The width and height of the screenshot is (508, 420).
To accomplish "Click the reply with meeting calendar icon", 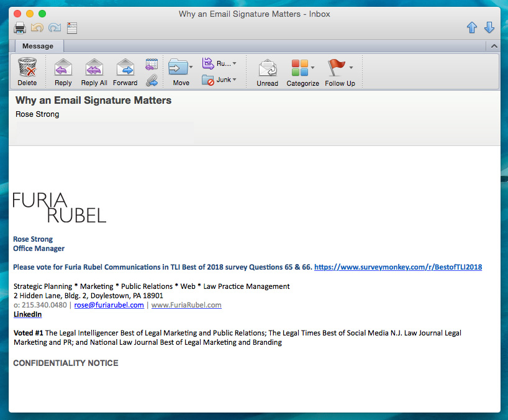I will point(152,64).
